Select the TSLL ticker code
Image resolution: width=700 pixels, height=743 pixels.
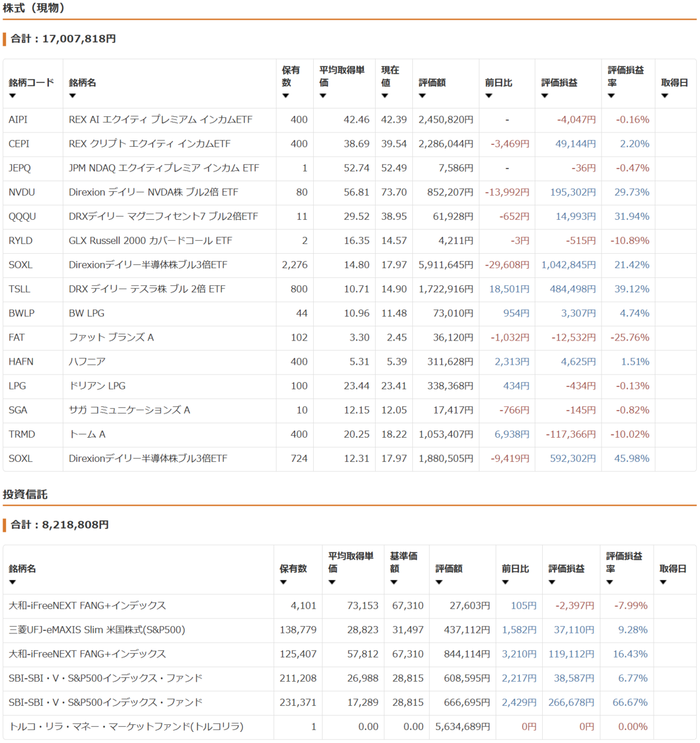pyautogui.click(x=19, y=289)
